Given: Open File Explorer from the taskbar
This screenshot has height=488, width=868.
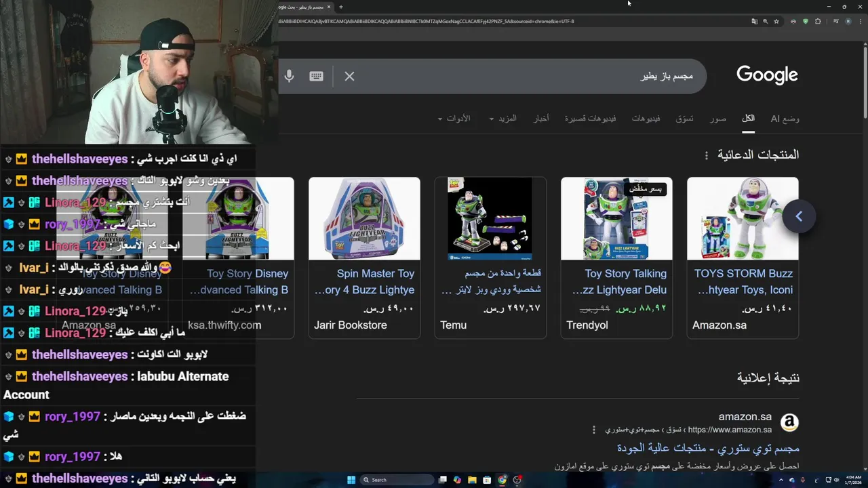Looking at the screenshot, I should (x=472, y=480).
